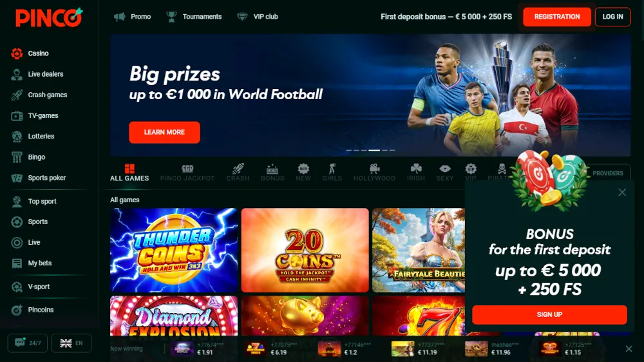Click the Tournaments trophy icon
Viewport: 644px width, 362px height.
(x=171, y=17)
